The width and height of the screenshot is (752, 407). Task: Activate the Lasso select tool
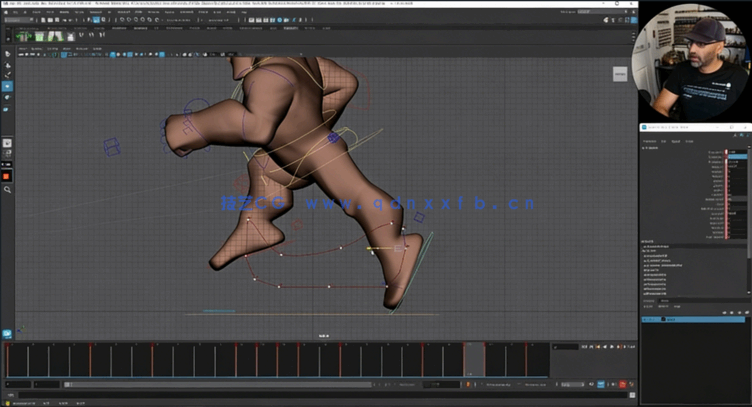coord(7,64)
